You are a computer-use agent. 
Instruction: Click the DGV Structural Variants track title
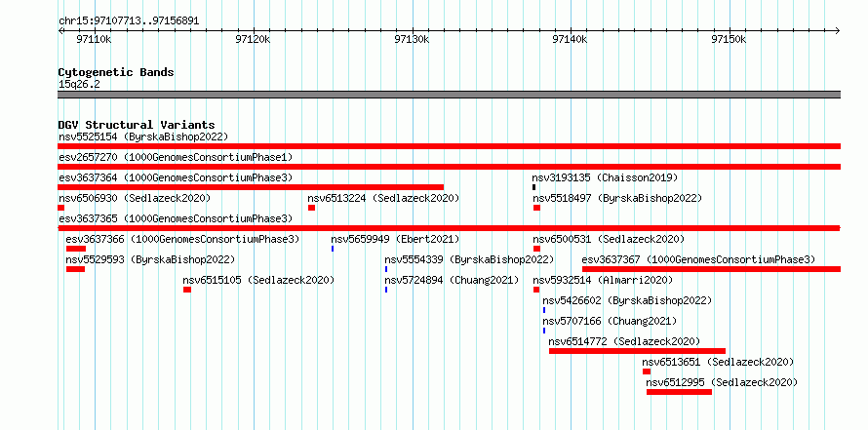(x=137, y=125)
